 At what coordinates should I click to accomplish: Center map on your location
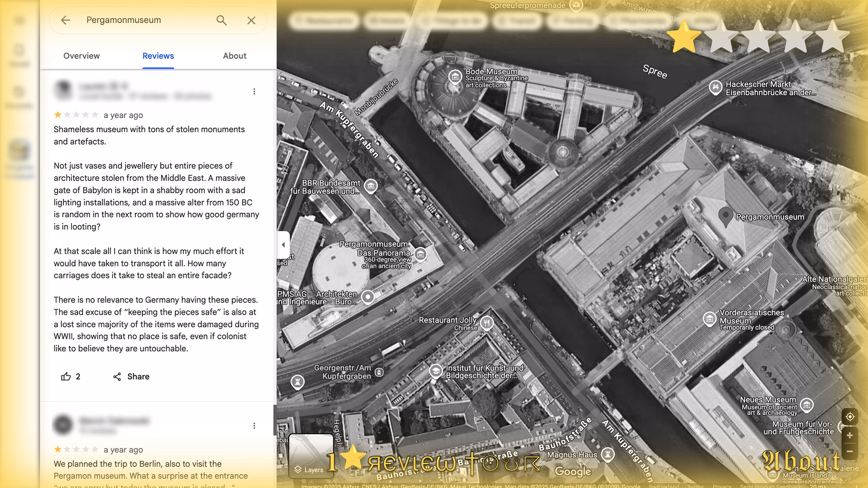pyautogui.click(x=850, y=416)
